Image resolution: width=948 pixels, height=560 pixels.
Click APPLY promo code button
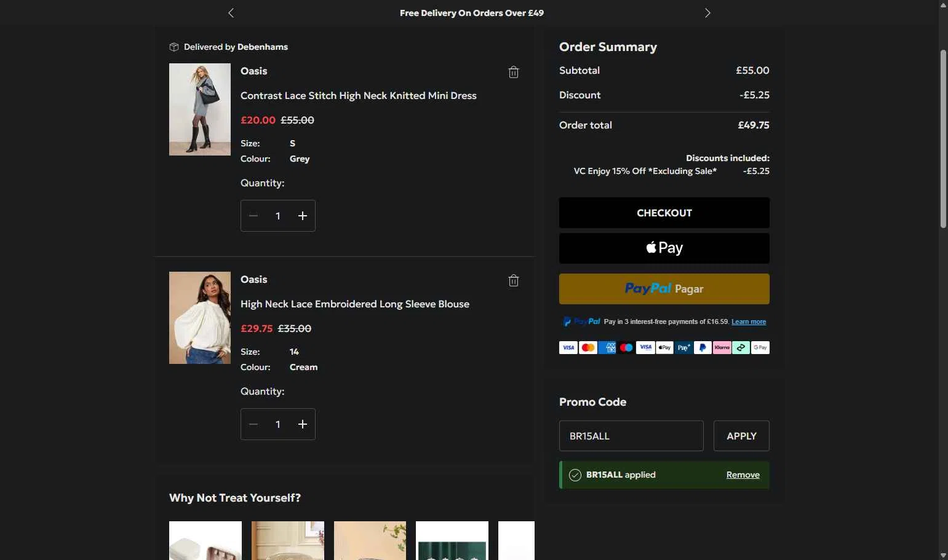click(x=741, y=436)
